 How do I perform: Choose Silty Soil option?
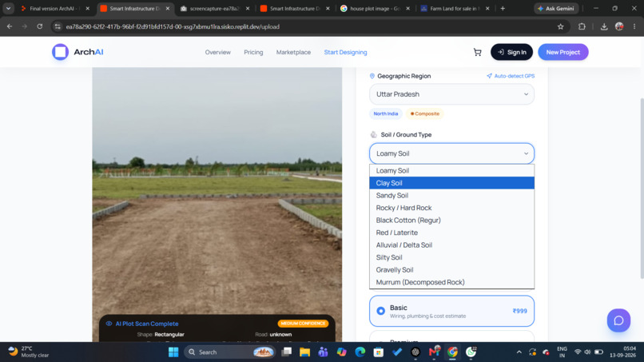pyautogui.click(x=451, y=257)
